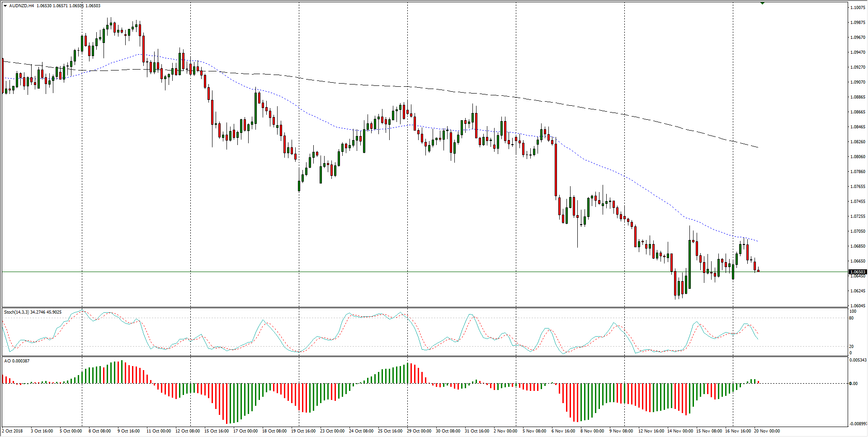Click the 1.08060 price scale label
868x437 pixels.
pyautogui.click(x=858, y=157)
